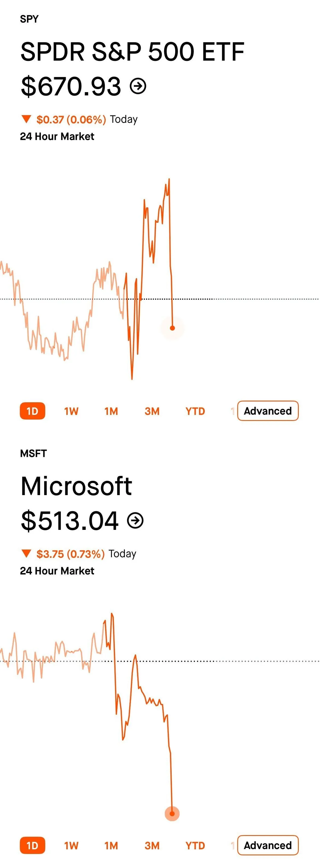Tap the Microsoft stock title
Image resolution: width=320 pixels, height=868 pixels.
point(76,486)
